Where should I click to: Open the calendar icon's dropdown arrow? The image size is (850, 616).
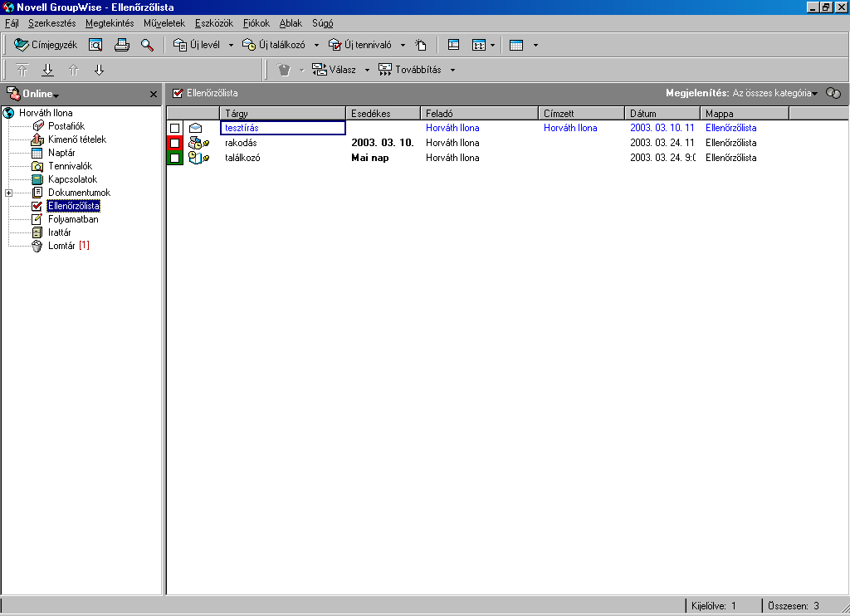pyautogui.click(x=535, y=46)
